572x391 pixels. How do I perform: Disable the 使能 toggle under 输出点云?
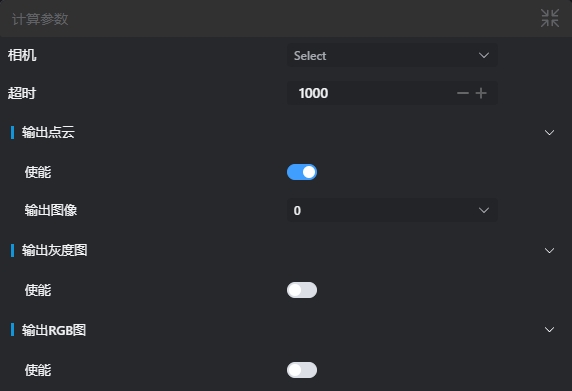(302, 172)
